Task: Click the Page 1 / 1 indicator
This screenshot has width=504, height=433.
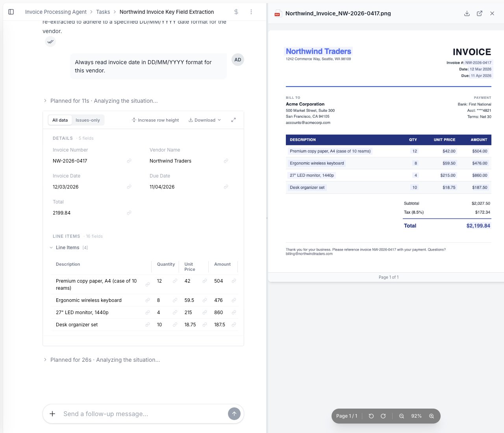Action: coord(347,416)
